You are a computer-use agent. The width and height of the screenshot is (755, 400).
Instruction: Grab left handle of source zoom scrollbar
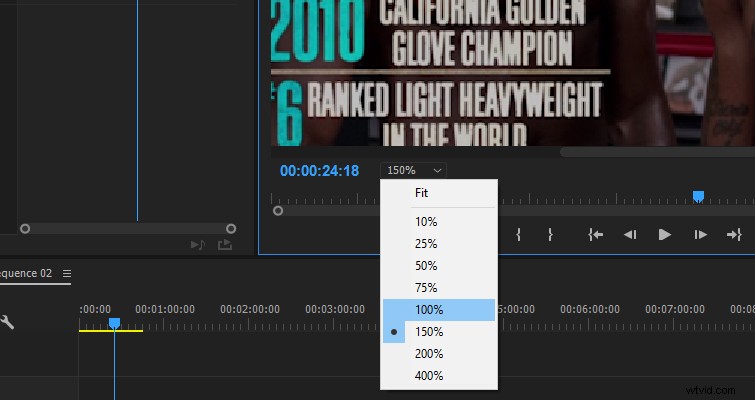(x=25, y=229)
